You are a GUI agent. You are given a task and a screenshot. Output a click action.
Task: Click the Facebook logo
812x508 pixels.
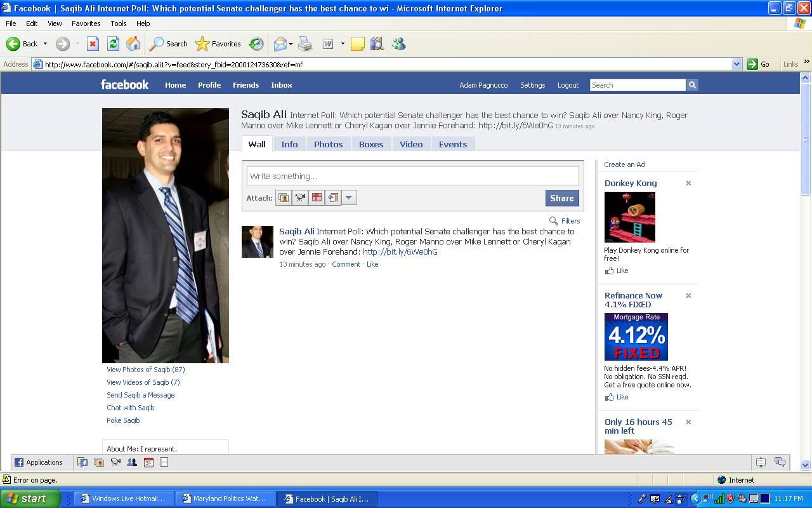[x=124, y=84]
